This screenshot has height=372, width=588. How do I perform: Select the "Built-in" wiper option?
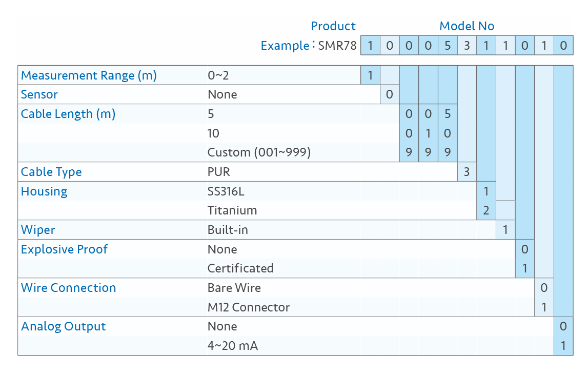[x=228, y=230]
